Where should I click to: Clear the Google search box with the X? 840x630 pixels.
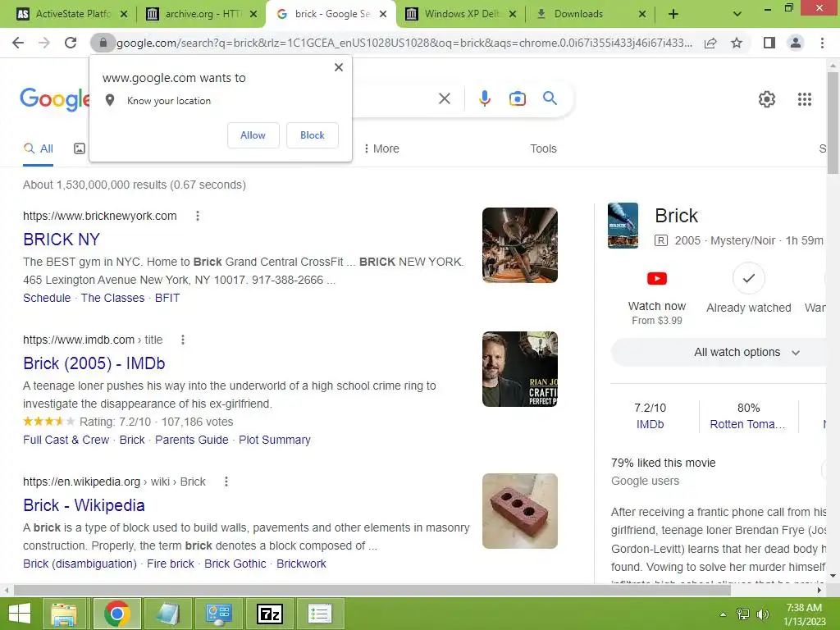click(444, 98)
